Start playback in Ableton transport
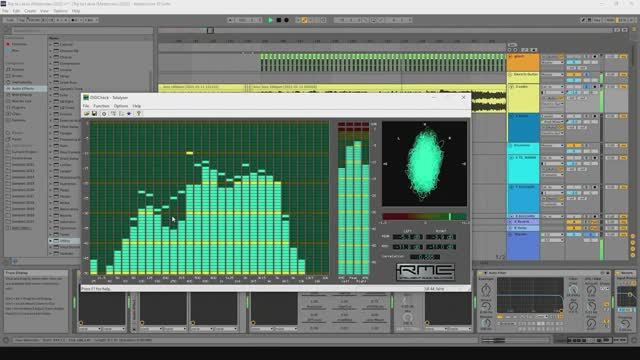 point(270,20)
